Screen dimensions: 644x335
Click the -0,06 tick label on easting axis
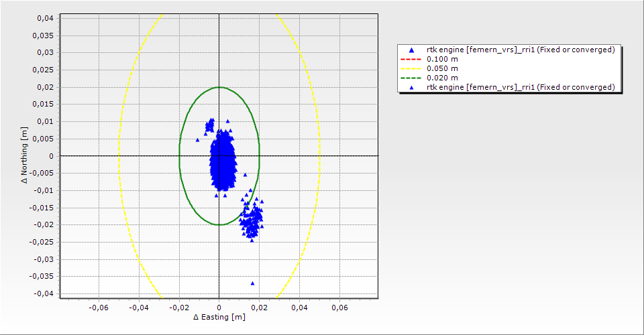click(99, 308)
